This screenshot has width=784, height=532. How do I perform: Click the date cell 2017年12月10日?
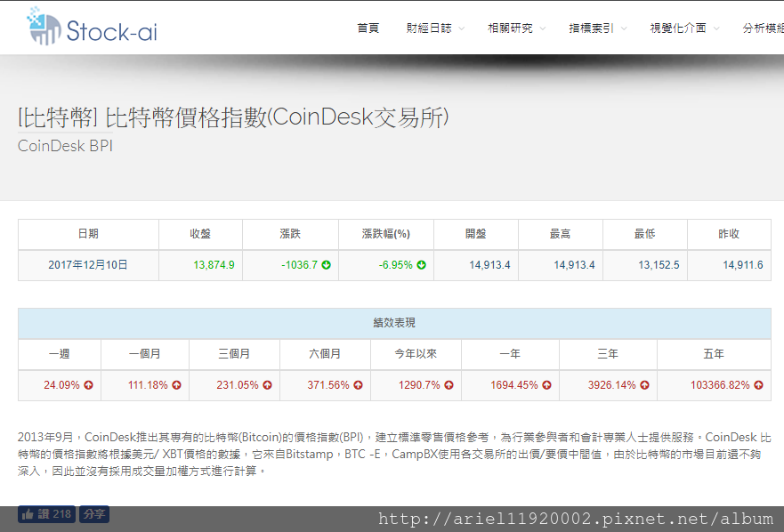pyautogui.click(x=88, y=265)
